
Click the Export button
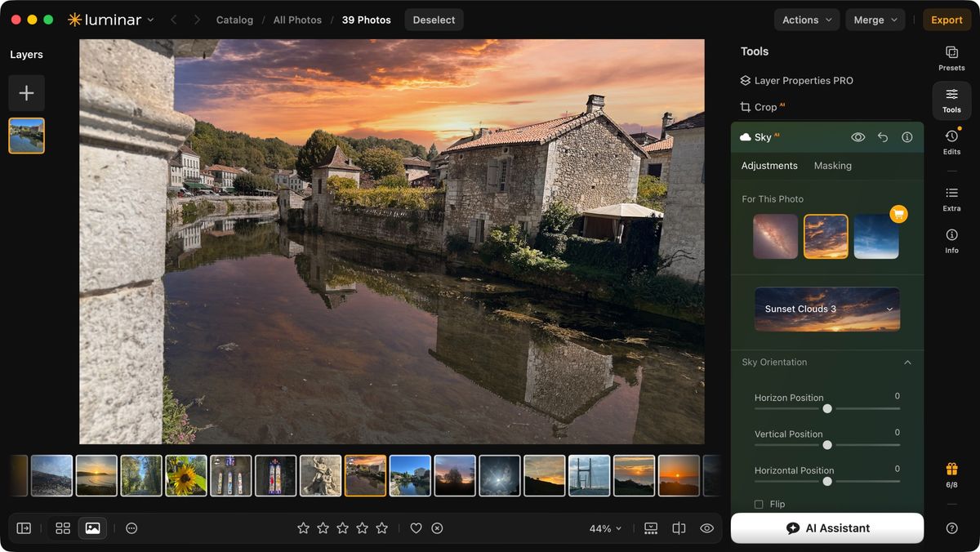(947, 20)
